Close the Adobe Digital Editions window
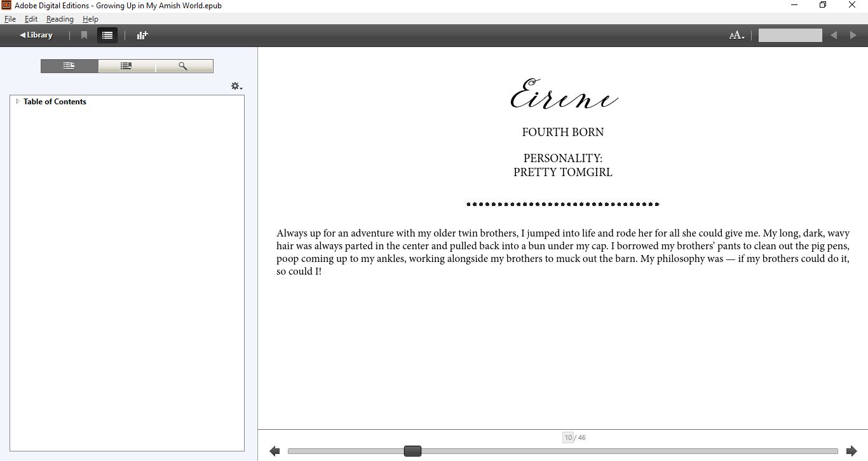Image resolution: width=868 pixels, height=461 pixels. pyautogui.click(x=852, y=5)
